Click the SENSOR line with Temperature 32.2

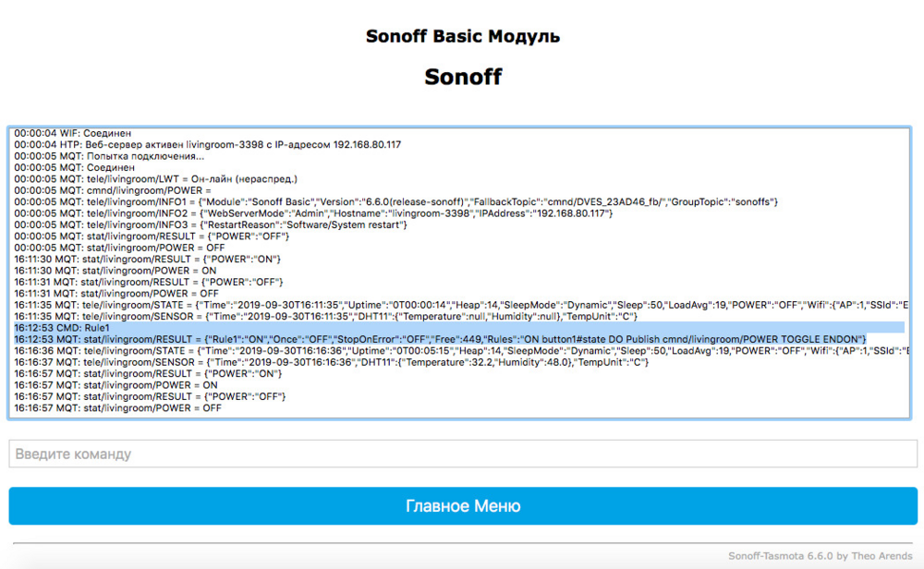[331, 362]
